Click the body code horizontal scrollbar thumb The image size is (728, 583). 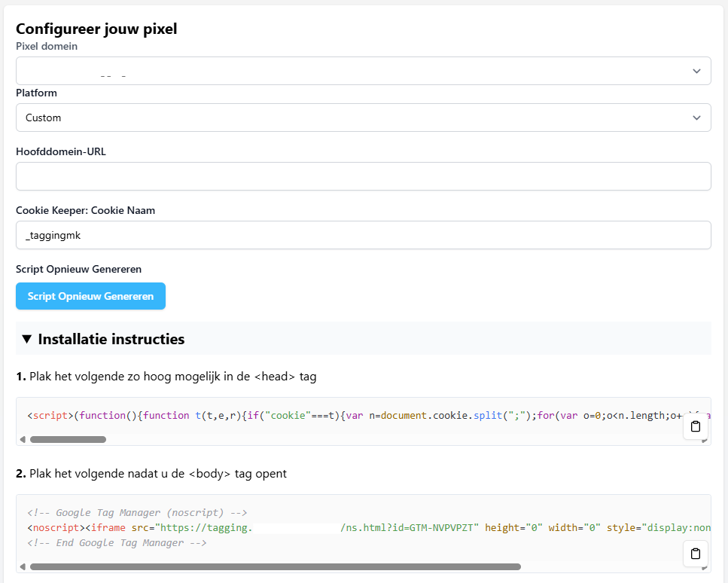275,566
